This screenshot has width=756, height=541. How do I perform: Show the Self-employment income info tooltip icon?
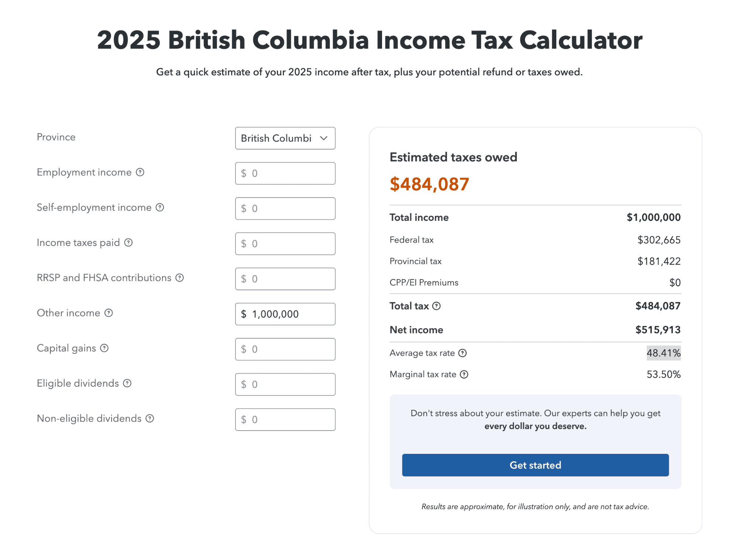tap(160, 207)
